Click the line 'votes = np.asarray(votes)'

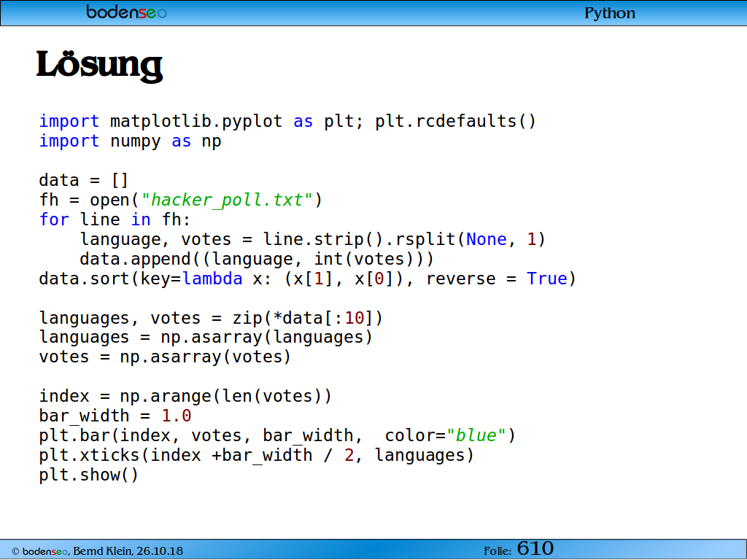(x=165, y=357)
